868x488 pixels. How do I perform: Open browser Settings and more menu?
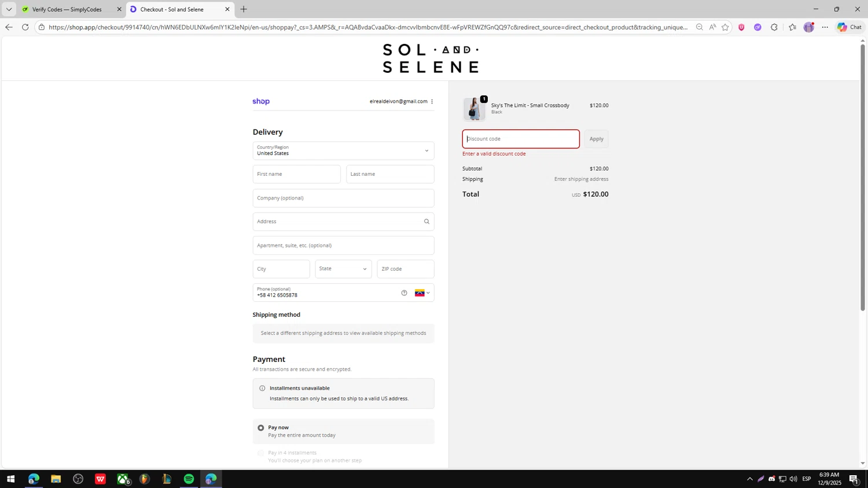(x=825, y=27)
